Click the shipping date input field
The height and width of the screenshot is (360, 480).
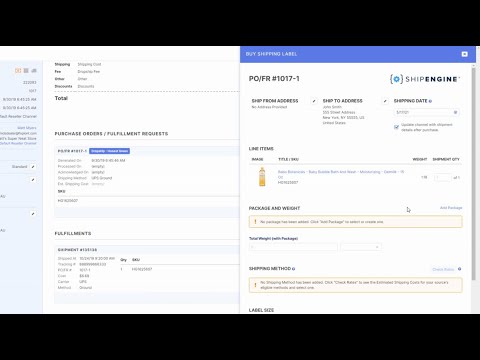(x=426, y=112)
